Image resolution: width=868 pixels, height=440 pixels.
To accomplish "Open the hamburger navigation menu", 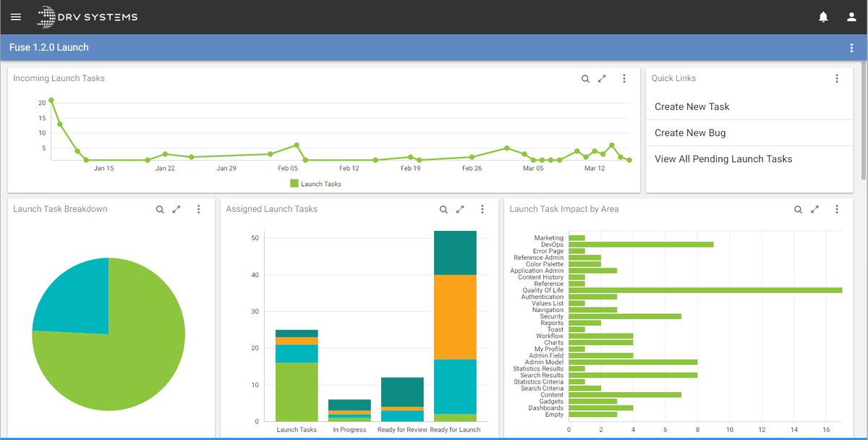I will click(16, 17).
